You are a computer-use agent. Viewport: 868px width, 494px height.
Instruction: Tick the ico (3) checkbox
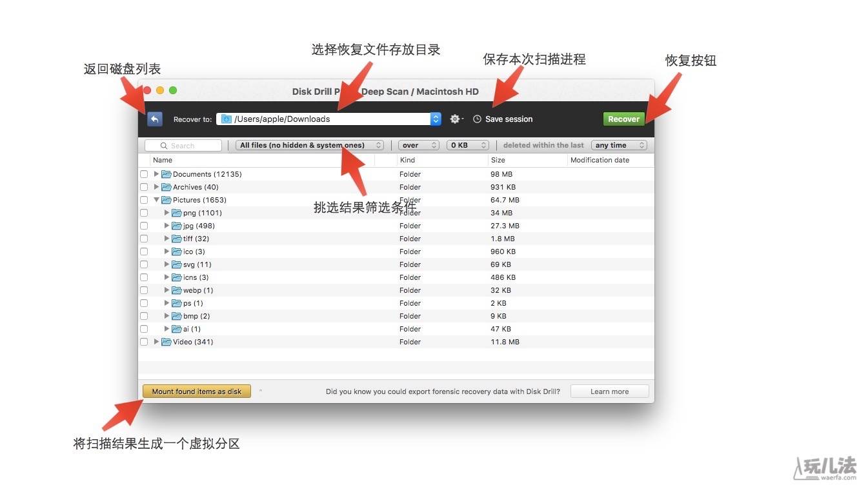[144, 252]
